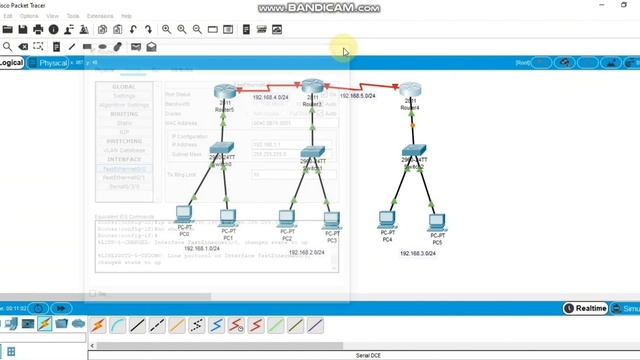Select the Draw Freeform tool
Screen dimensions: 640x360
[x=118, y=47]
